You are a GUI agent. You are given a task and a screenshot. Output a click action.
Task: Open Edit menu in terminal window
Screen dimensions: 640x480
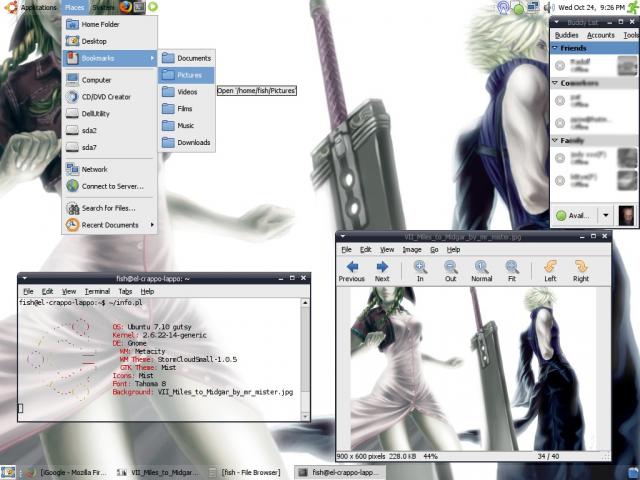pyautogui.click(x=47, y=291)
